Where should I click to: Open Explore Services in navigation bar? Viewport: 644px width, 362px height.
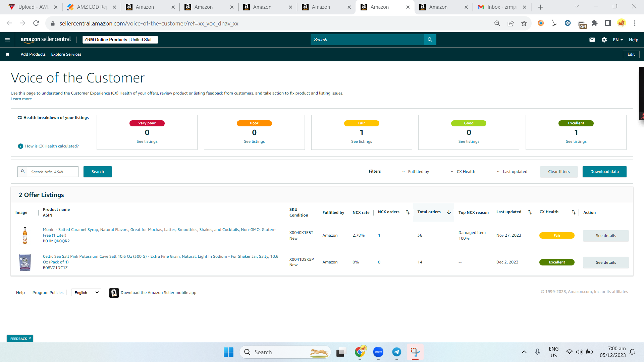[x=66, y=54]
